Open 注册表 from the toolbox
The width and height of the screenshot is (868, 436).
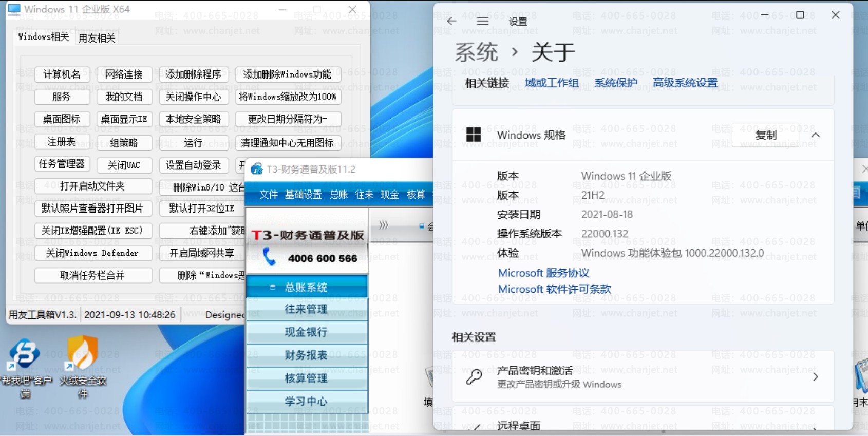coord(62,142)
